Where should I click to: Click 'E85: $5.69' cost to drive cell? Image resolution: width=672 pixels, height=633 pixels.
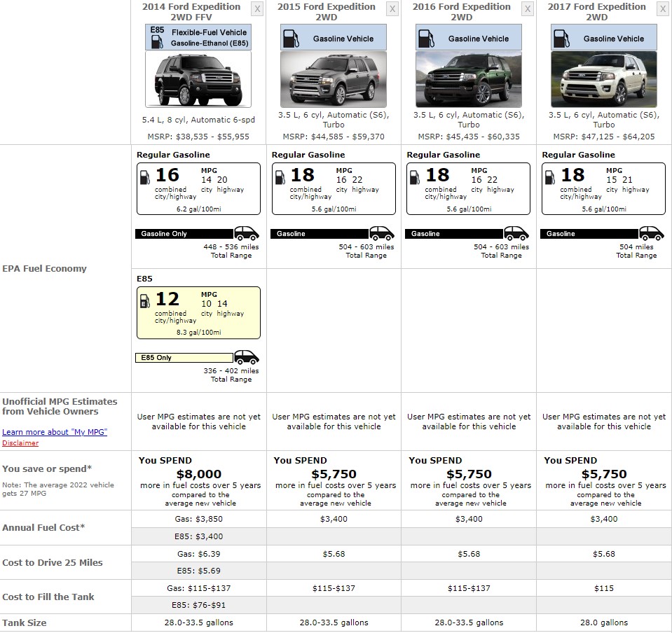pyautogui.click(x=199, y=571)
